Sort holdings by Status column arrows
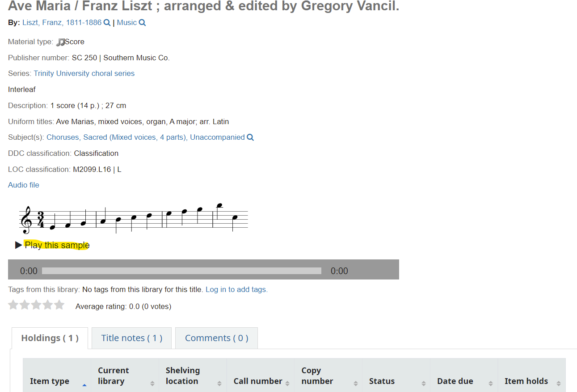 (423, 383)
